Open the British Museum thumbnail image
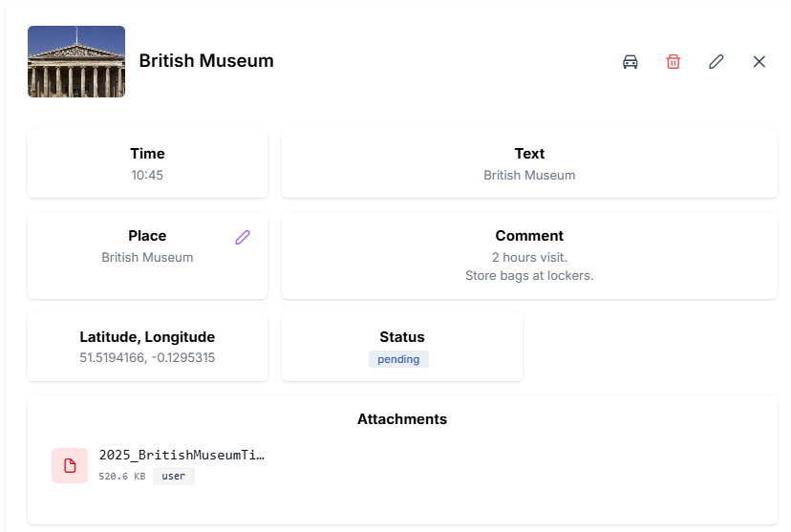The width and height of the screenshot is (791, 532). pyautogui.click(x=76, y=61)
